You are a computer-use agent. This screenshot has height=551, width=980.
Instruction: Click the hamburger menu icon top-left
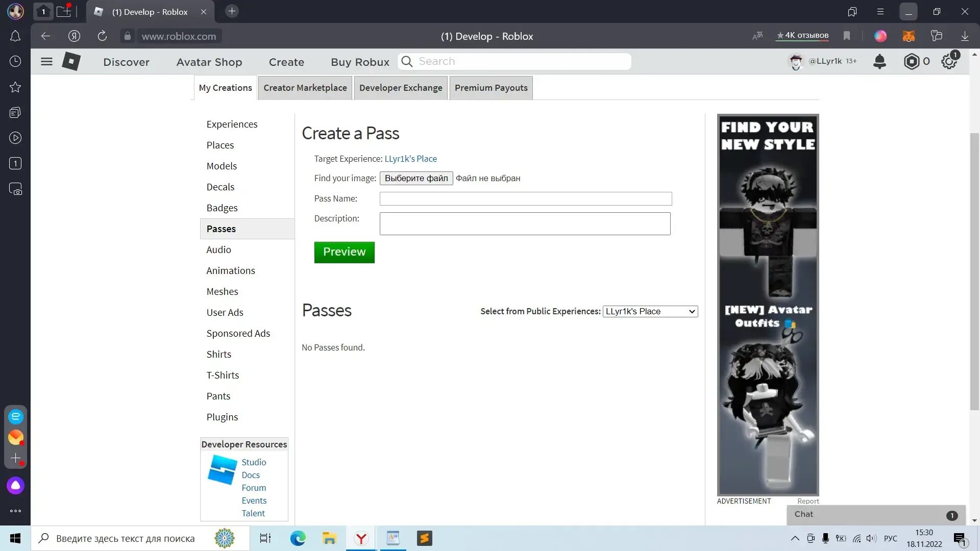tap(46, 61)
